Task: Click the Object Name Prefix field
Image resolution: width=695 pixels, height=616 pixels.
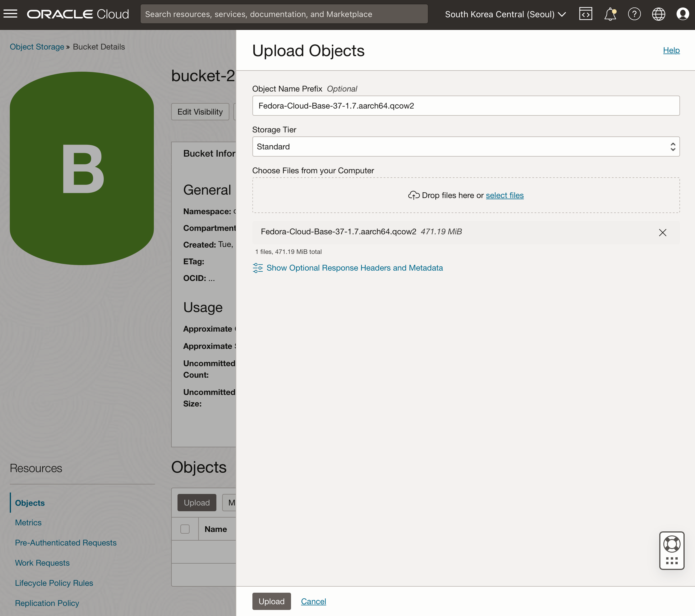Action: pyautogui.click(x=466, y=106)
